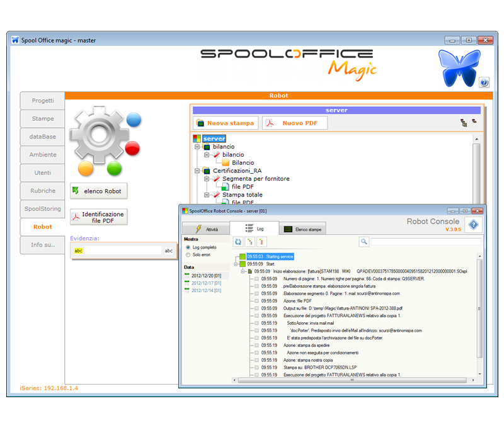The width and height of the screenshot is (504, 428).
Task: Collapse the 09:55:09 Start. log node
Action: coord(236,264)
